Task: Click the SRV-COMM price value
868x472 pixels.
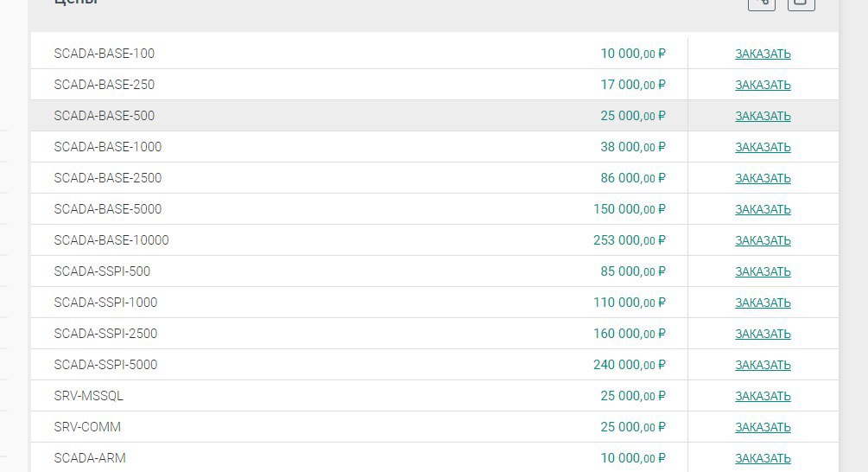Action: point(633,426)
